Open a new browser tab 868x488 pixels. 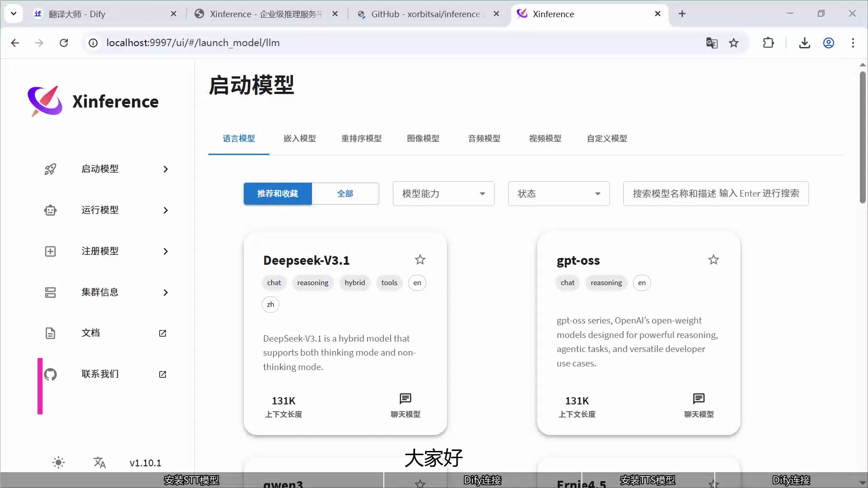[x=682, y=14]
